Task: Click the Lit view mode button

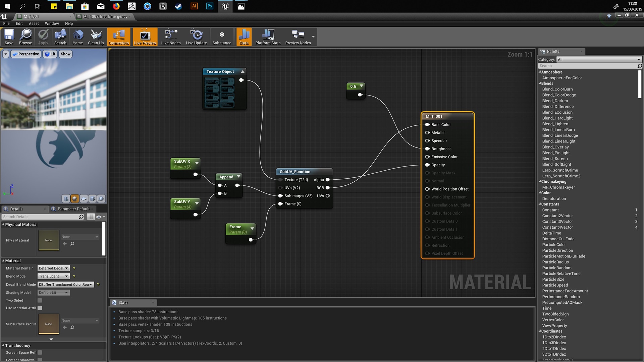Action: click(x=50, y=54)
